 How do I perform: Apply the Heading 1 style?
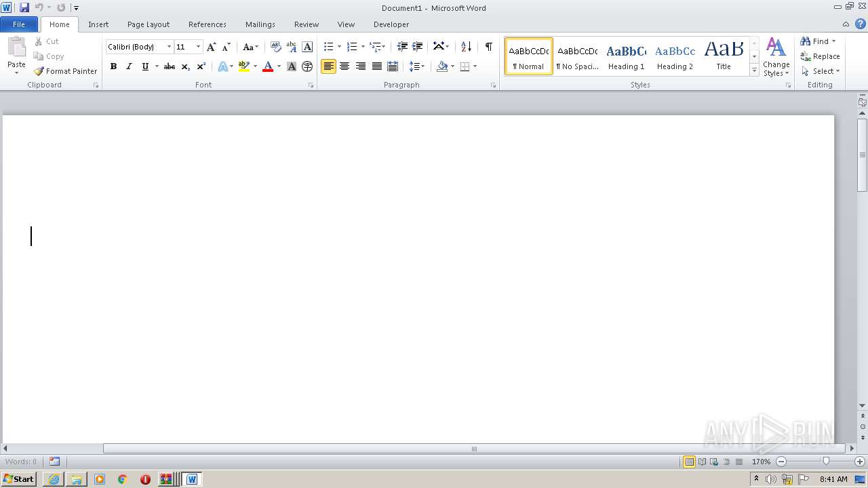[x=626, y=56]
